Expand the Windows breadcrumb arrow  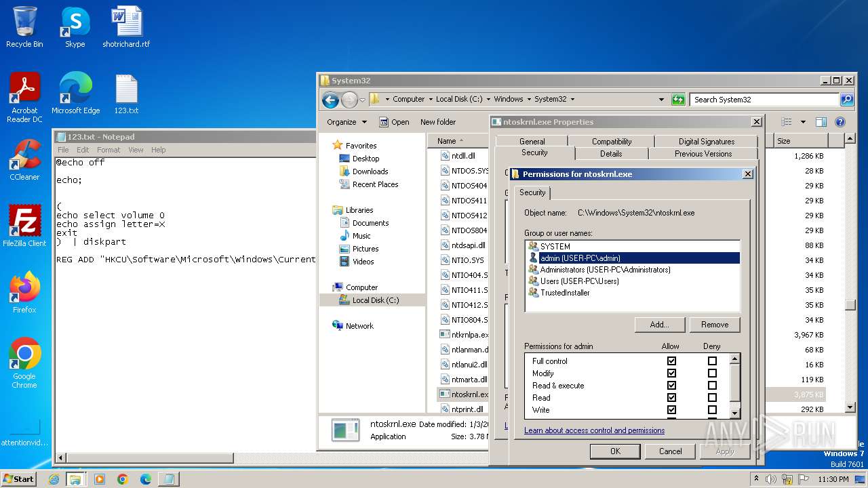(x=528, y=99)
